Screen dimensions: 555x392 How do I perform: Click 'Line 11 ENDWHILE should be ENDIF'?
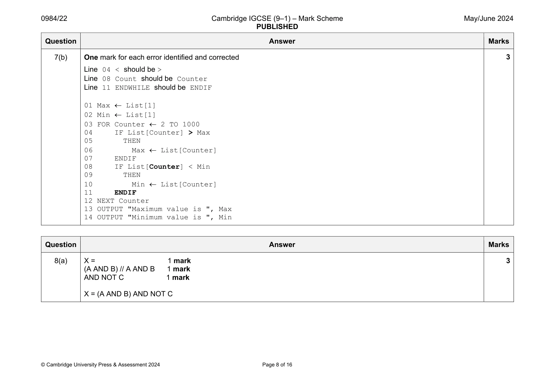(x=148, y=87)
